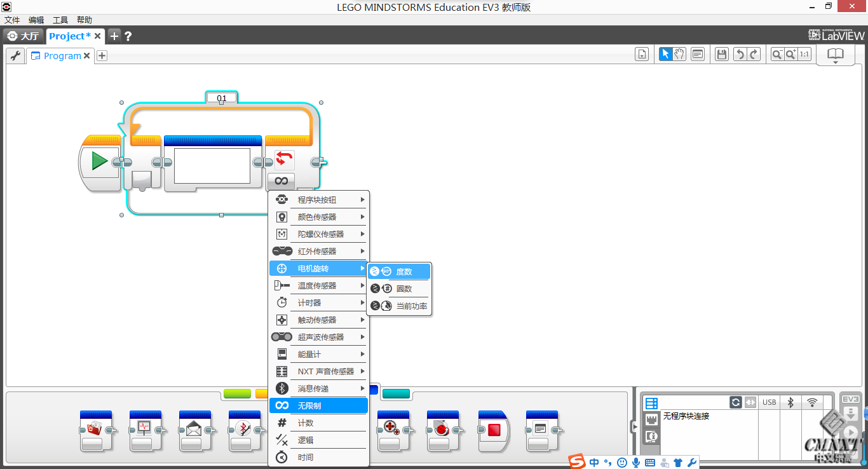Reset zoom to 1:1

(x=804, y=55)
